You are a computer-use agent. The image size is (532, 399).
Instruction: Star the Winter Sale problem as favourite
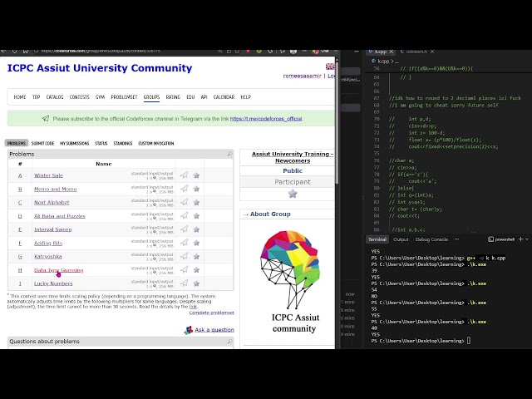click(x=196, y=175)
